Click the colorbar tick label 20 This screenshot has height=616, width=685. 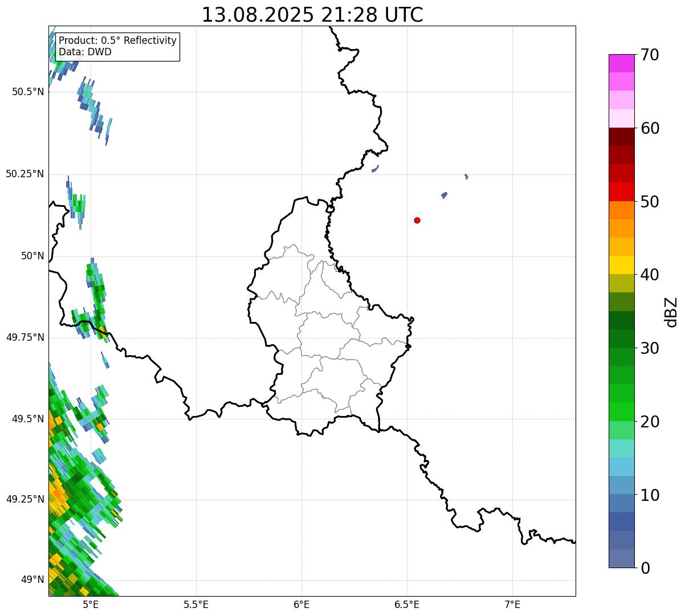pyautogui.click(x=650, y=422)
